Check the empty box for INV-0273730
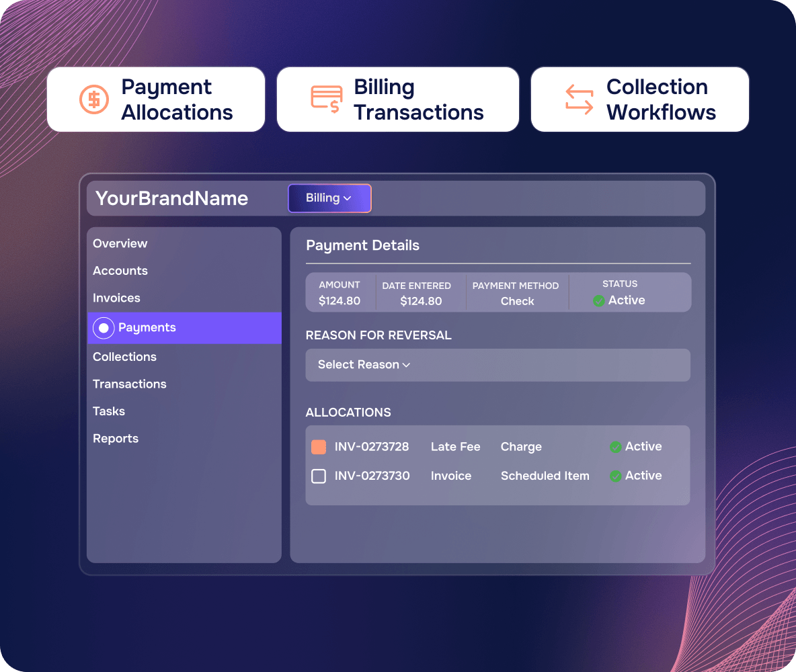 pyautogui.click(x=319, y=476)
